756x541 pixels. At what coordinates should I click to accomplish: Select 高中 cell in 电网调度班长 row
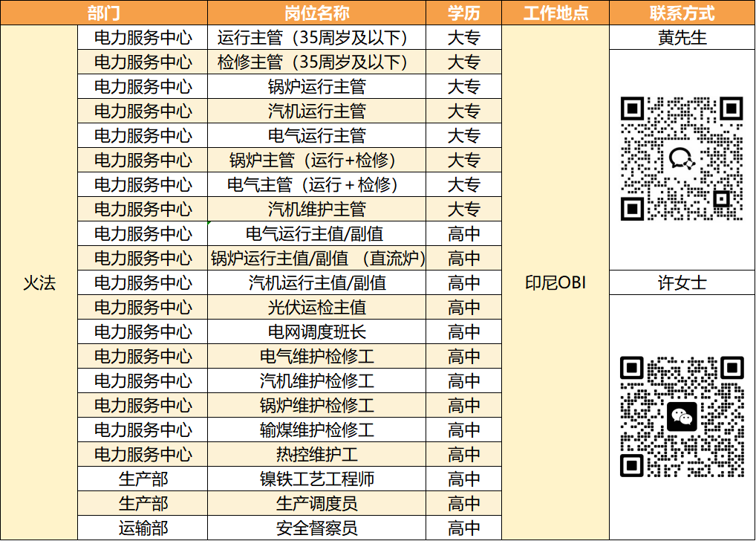coord(464,331)
